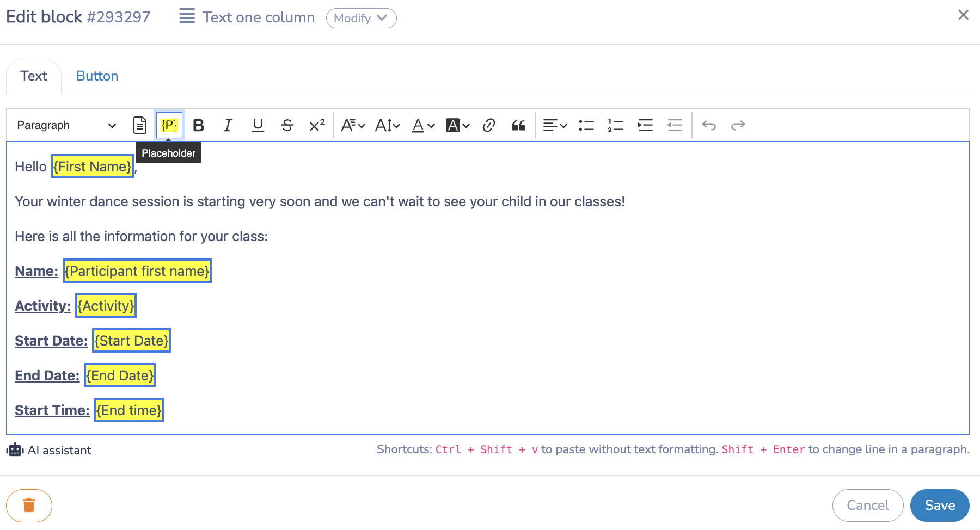Screen dimensions: 980x530
Task: Redo the last edit
Action: 738,125
